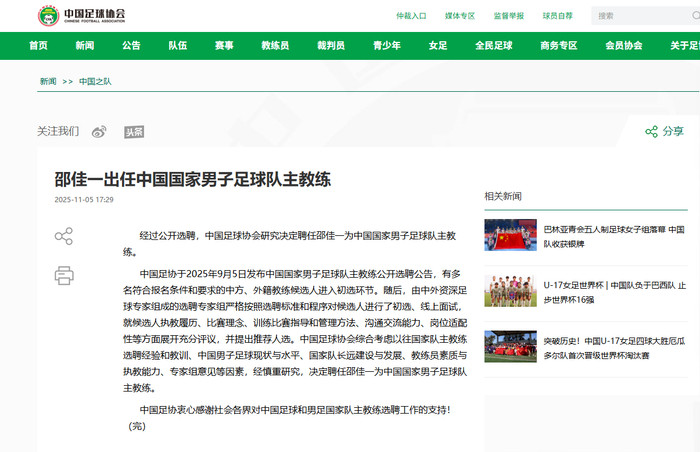Open the 会员协会 nav menu
Viewport: 700px width, 452px height.
(624, 46)
